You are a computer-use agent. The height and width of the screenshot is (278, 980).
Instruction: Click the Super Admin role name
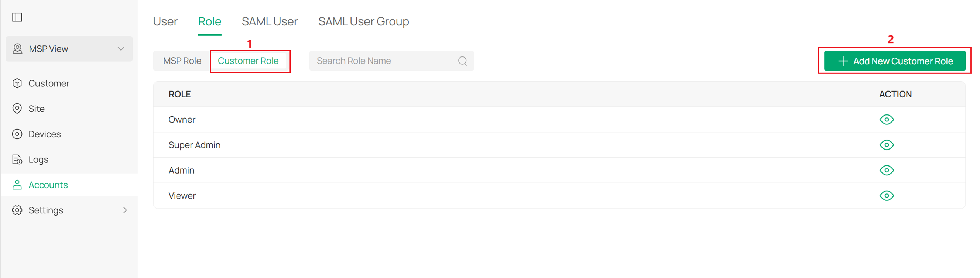point(194,145)
